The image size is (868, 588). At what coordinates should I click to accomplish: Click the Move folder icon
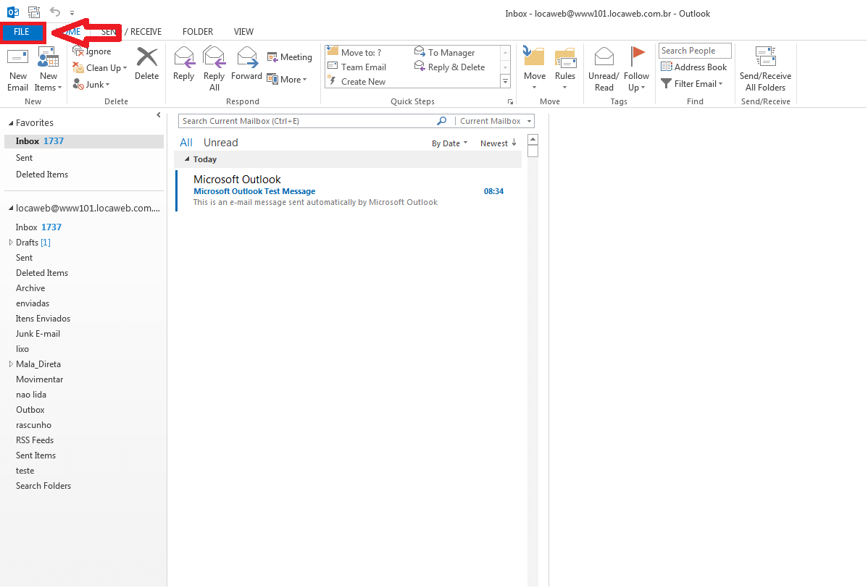(534, 57)
